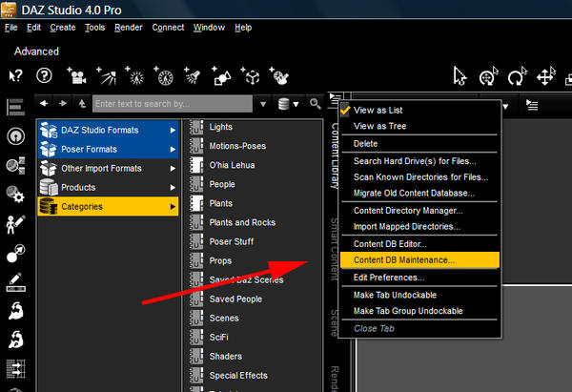
Task: Open the database filter dropdown
Action: coord(288,104)
